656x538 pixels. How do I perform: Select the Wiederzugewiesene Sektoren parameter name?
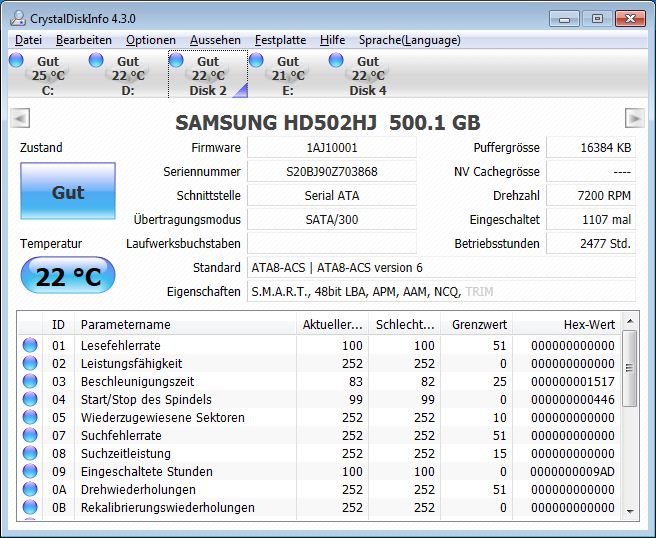(163, 418)
